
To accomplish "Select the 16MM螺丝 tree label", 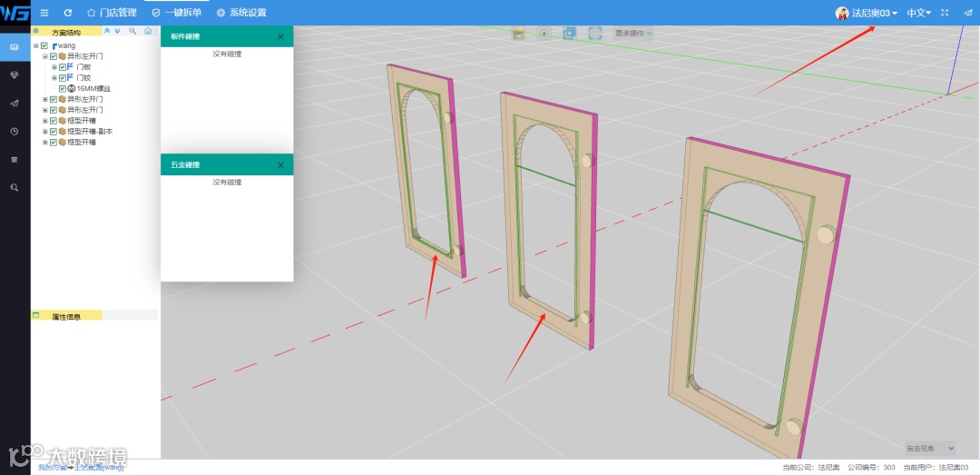I will point(93,89).
